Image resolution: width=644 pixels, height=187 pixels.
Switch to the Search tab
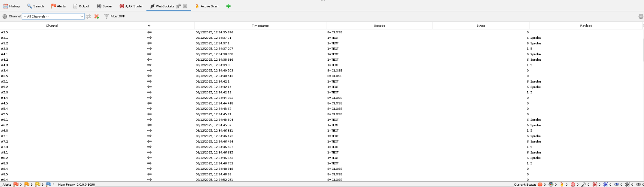point(35,6)
